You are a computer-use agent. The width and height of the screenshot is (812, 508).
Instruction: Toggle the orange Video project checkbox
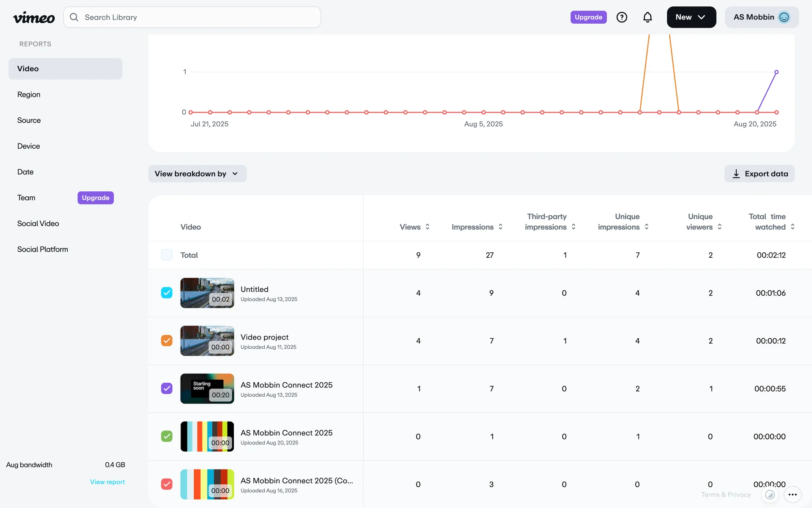pyautogui.click(x=167, y=341)
